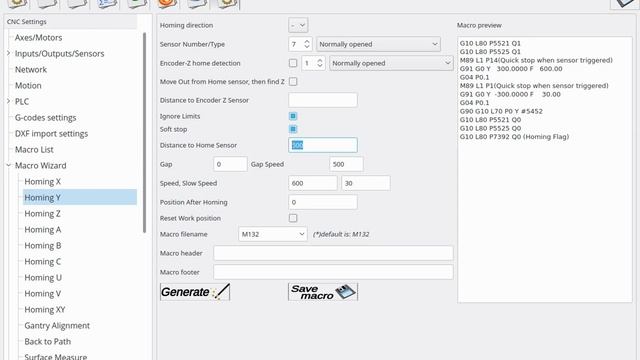640x360 pixels.
Task: Click the '(*)default is: M132' hint text
Action: pyautogui.click(x=341, y=234)
